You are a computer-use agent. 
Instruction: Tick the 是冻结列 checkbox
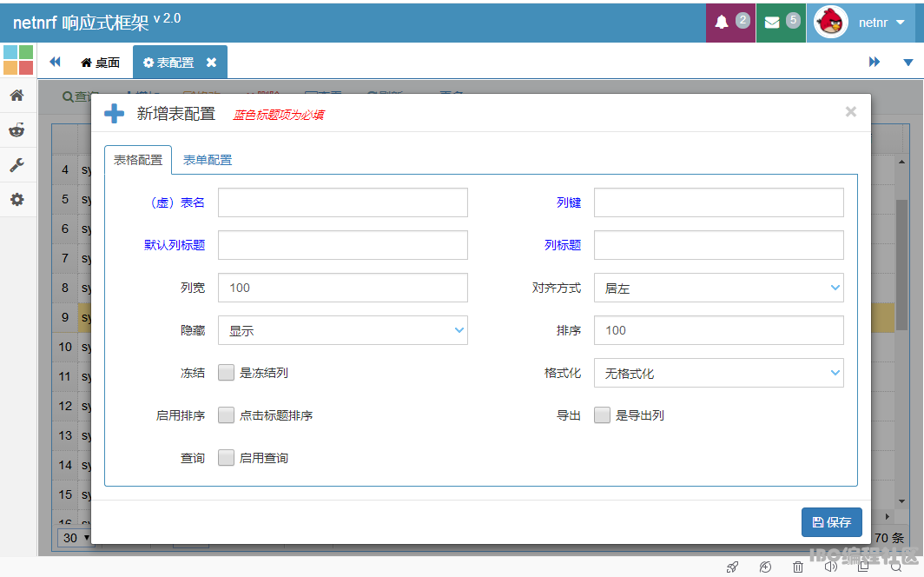coord(227,373)
